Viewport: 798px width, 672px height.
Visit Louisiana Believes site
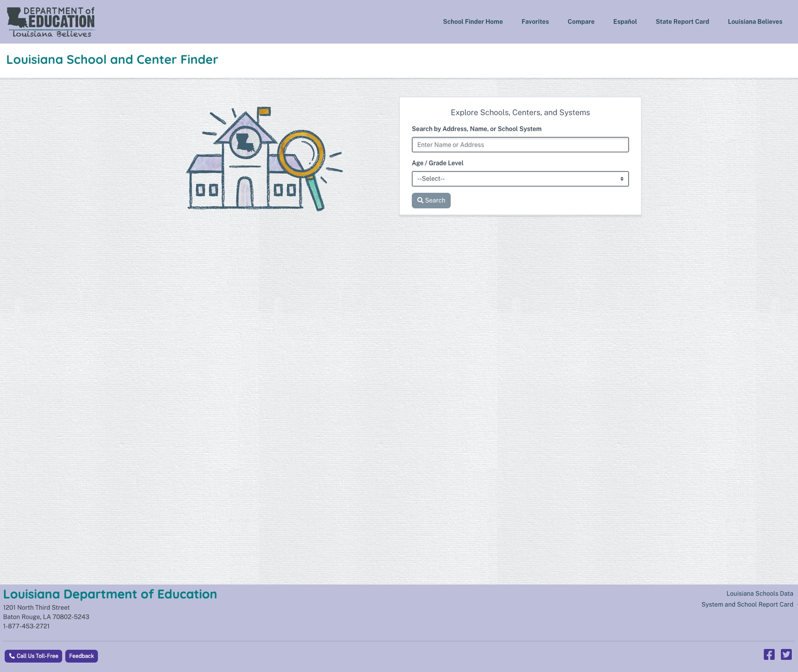(755, 22)
